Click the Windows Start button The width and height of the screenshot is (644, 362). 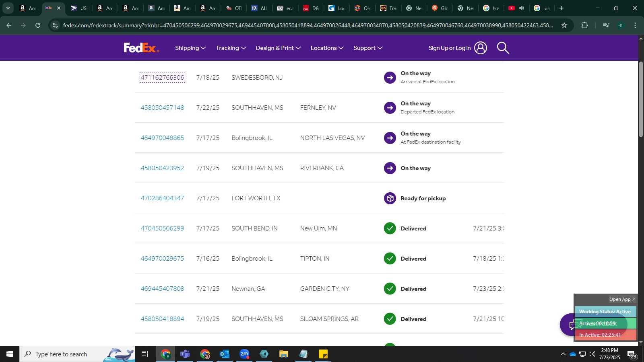pos(10,354)
